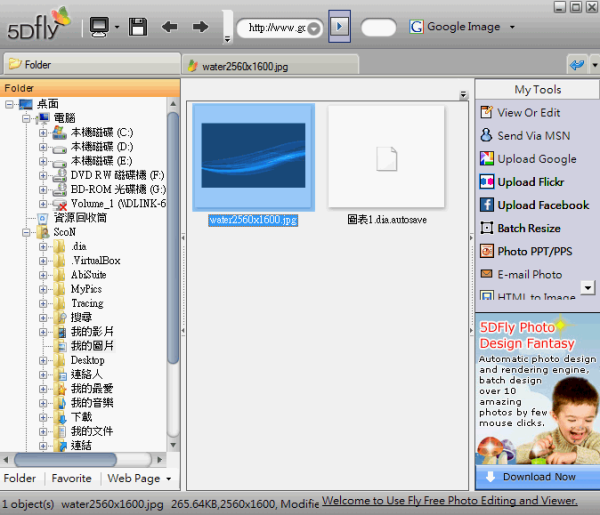Click the Back arrow icon
The image size is (600, 515).
(169, 26)
